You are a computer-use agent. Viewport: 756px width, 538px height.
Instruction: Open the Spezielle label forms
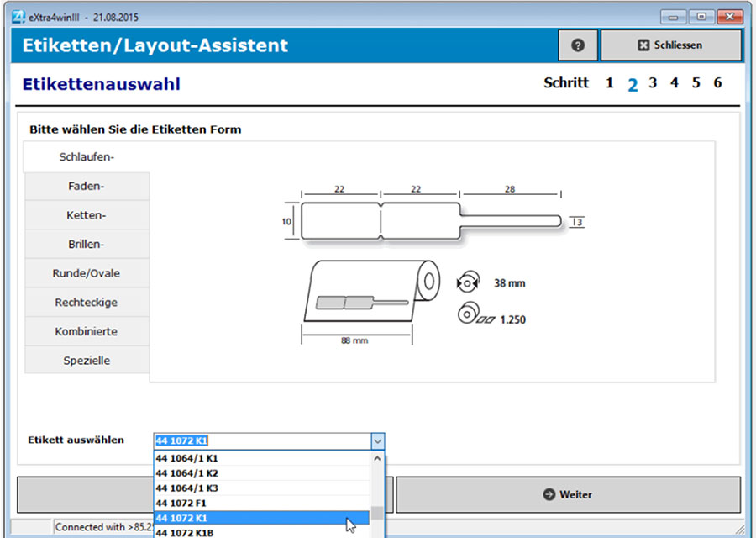[x=85, y=360]
